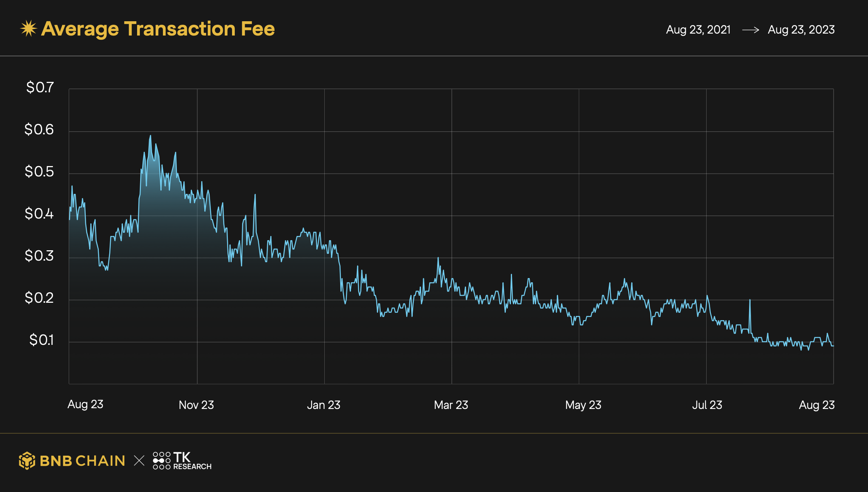
Task: Click the yellow starburst icon beside the title
Action: (29, 29)
